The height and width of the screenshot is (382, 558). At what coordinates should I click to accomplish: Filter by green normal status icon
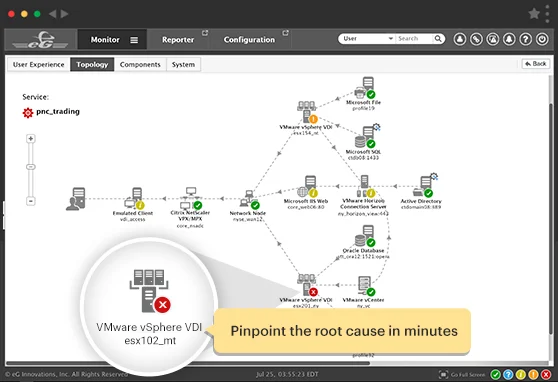click(495, 375)
